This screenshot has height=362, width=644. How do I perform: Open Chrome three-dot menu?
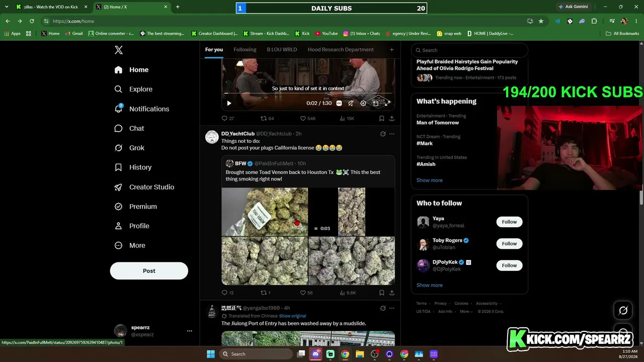[x=635, y=21]
